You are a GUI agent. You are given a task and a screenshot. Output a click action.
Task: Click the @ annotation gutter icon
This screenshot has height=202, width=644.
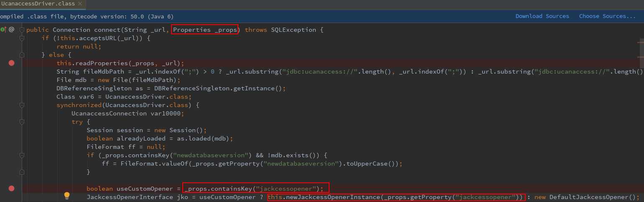point(11,30)
